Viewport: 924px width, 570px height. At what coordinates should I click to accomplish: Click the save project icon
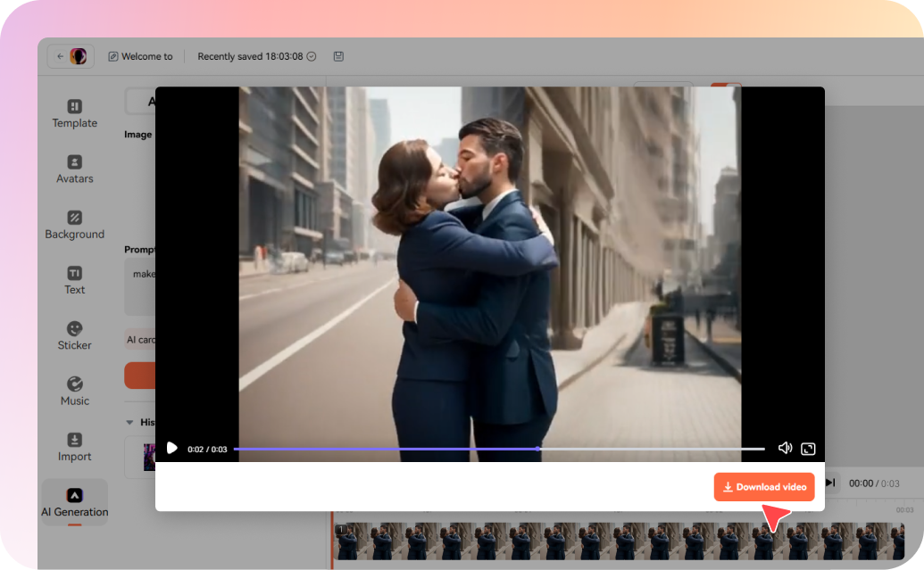point(338,56)
